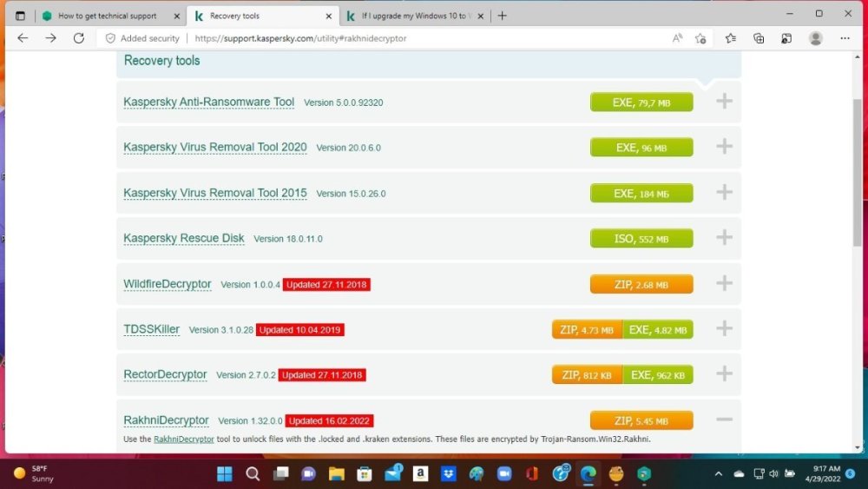Expand WildfireDecryptor details

coord(724,283)
